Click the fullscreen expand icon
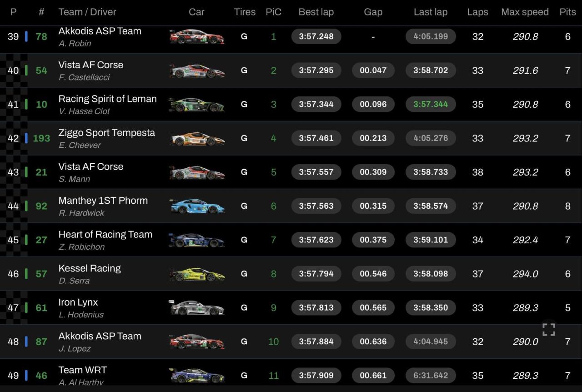The image size is (582, 392). [x=549, y=330]
